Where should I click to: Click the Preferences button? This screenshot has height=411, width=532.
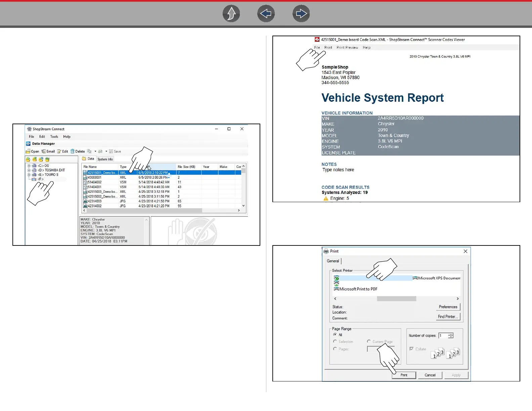[x=448, y=307]
